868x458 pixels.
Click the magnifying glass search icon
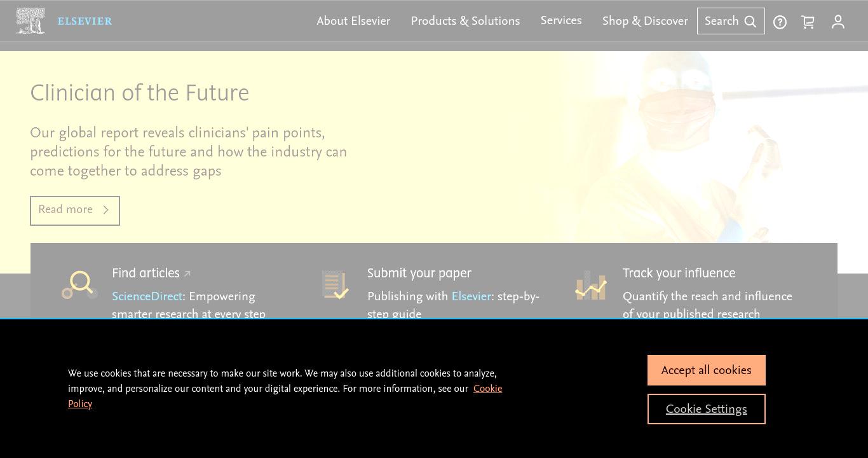pyautogui.click(x=750, y=22)
